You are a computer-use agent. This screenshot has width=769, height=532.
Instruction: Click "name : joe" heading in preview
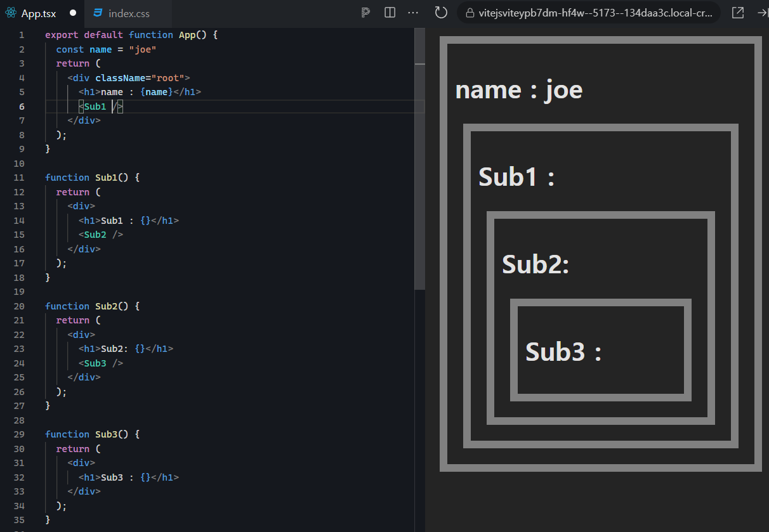click(x=519, y=89)
